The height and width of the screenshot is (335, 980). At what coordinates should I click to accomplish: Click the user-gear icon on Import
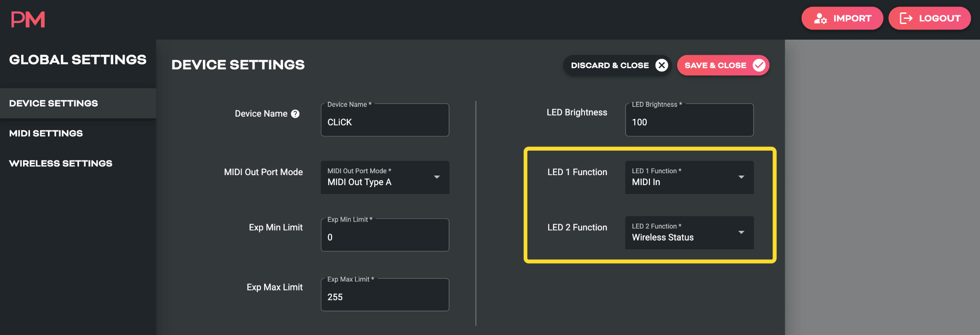click(820, 18)
